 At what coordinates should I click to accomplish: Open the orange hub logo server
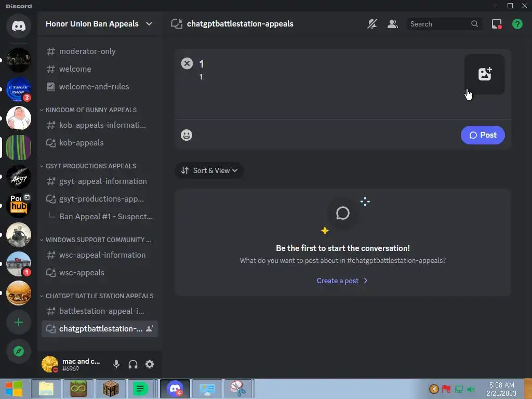pos(19,206)
